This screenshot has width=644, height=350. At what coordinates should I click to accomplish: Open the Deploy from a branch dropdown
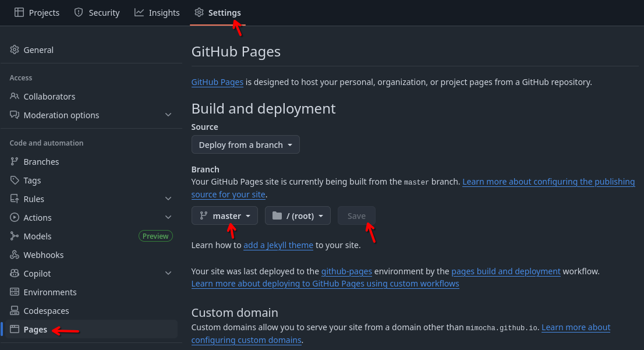click(245, 144)
